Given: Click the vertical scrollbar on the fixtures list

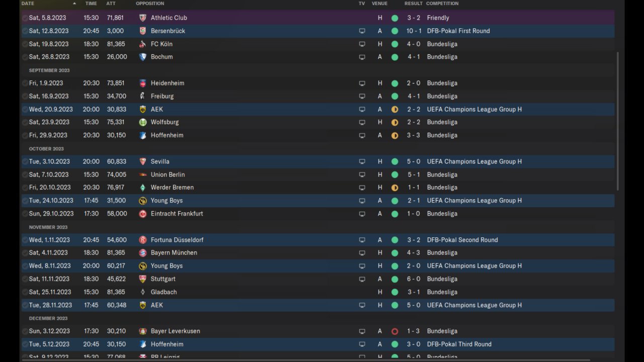Looking at the screenshot, I should pyautogui.click(x=618, y=121).
